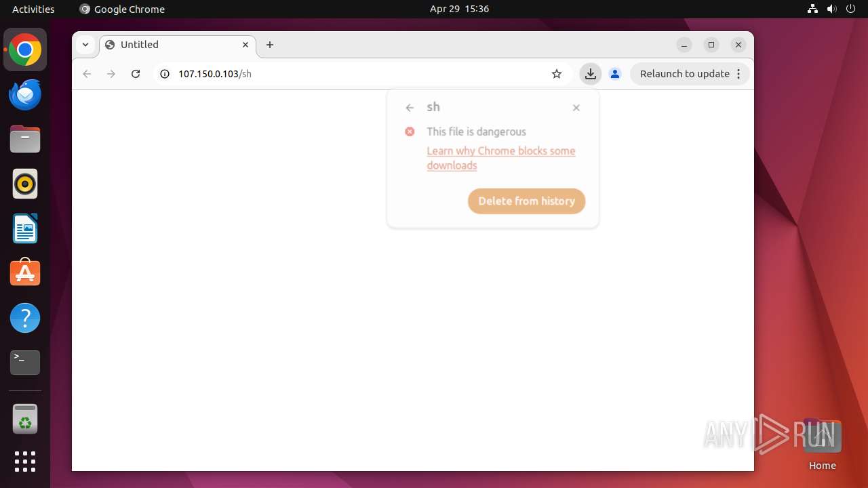The width and height of the screenshot is (868, 488).
Task: Open Learn why Chrome blocks some downloads link
Action: pyautogui.click(x=501, y=158)
